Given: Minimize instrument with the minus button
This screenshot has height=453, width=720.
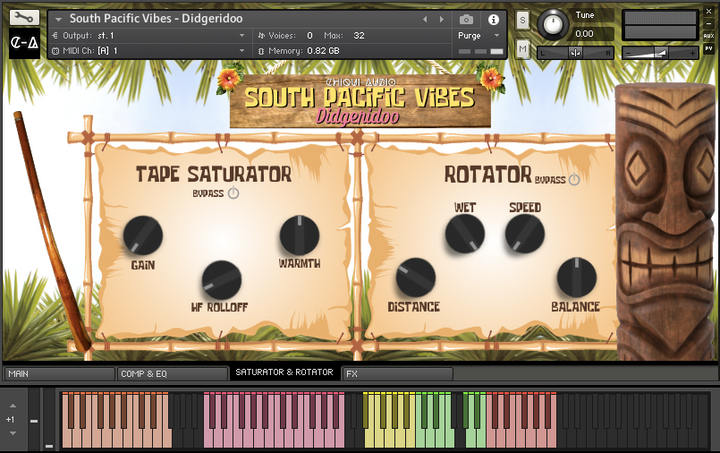Looking at the screenshot, I should [709, 23].
